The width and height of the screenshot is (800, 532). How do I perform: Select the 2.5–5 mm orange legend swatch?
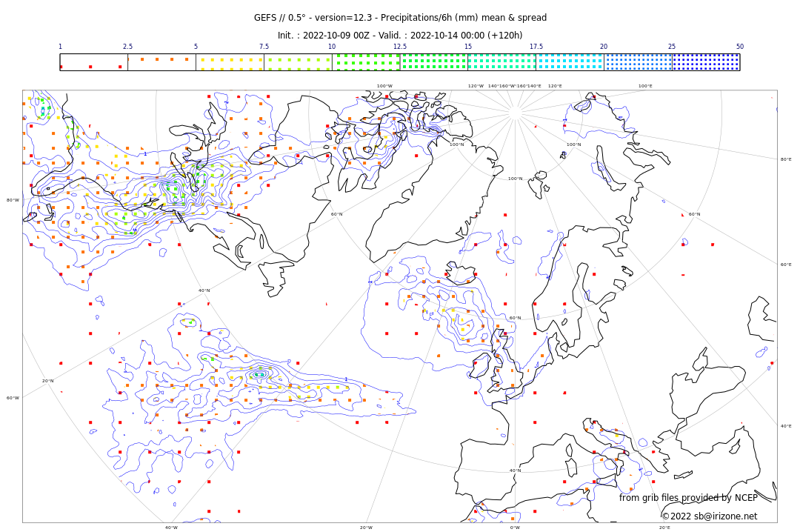point(161,62)
